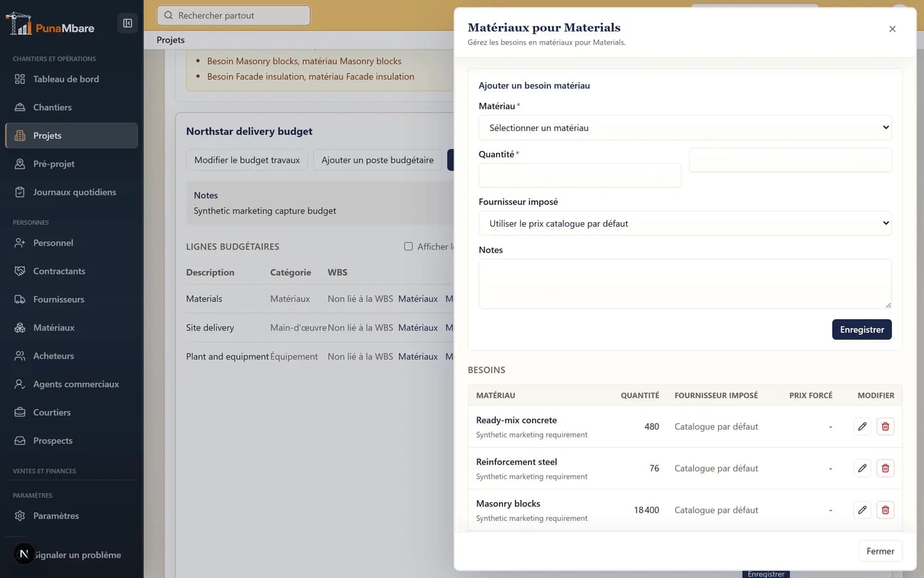Click the Chantiers hard-hat icon
This screenshot has width=924, height=578.
pyautogui.click(x=20, y=107)
